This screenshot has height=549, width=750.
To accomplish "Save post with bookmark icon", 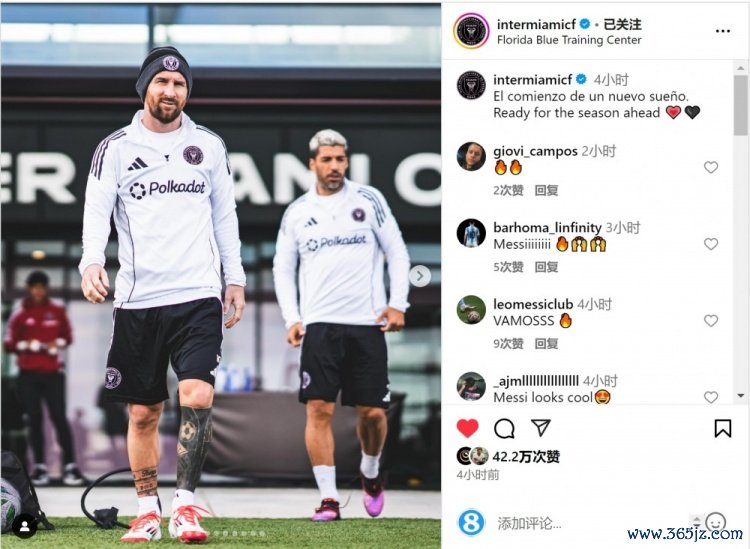I will coord(722,428).
